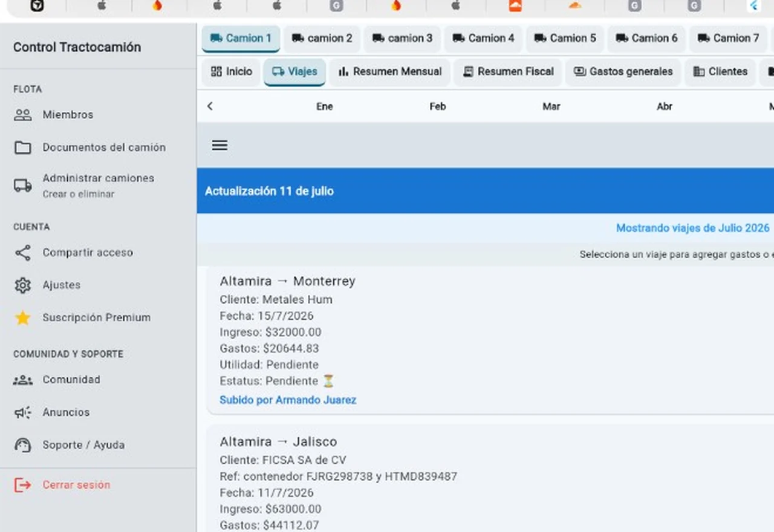This screenshot has width=774, height=532.
Task: Click the blue Flutter icon browser tab
Action: click(753, 6)
